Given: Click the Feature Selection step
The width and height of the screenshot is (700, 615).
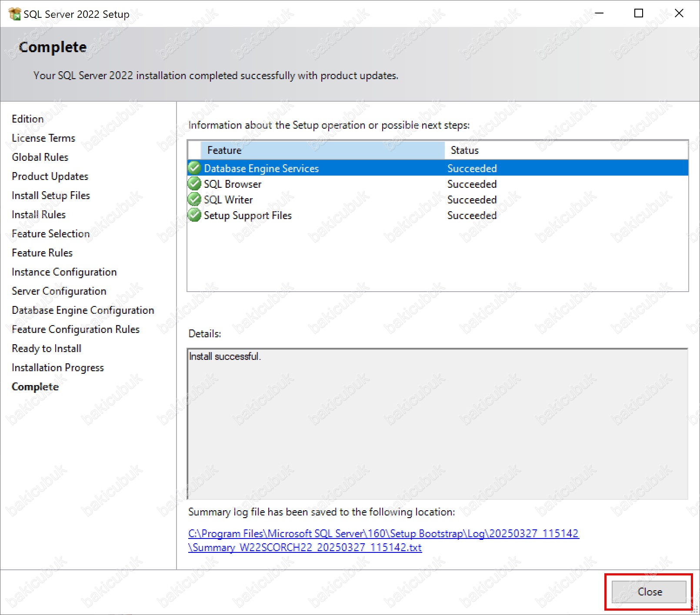Looking at the screenshot, I should pos(51,233).
